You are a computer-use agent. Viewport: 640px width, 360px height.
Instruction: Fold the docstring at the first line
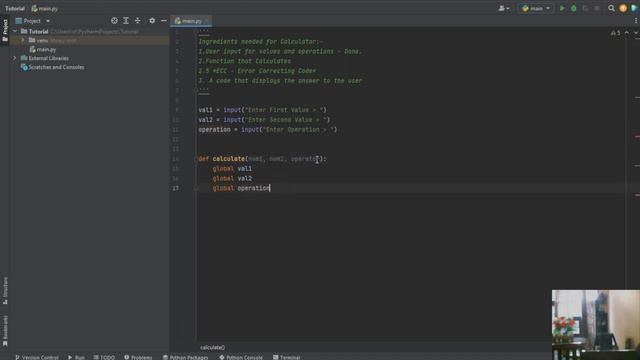[196, 31]
